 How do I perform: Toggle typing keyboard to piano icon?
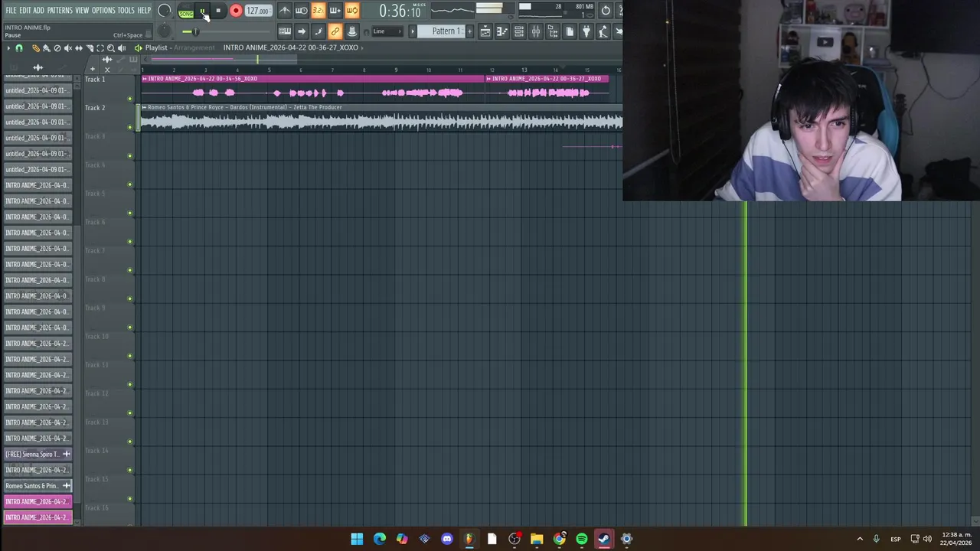[x=285, y=31]
